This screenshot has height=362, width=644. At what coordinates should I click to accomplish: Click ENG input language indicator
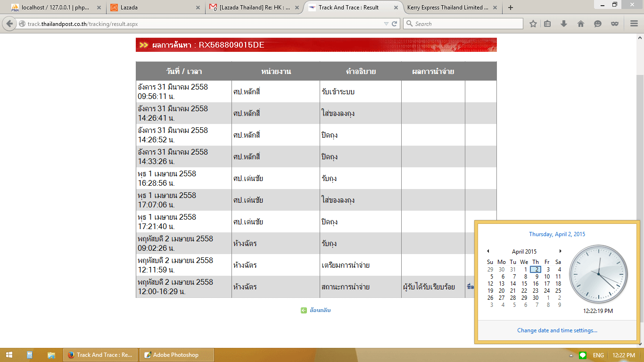pyautogui.click(x=598, y=355)
